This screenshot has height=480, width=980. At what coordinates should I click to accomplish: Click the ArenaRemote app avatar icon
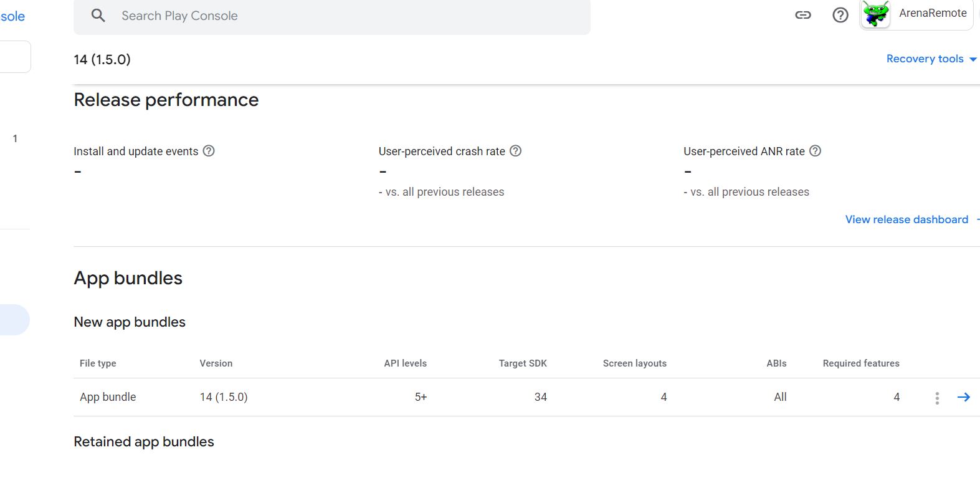pyautogui.click(x=876, y=14)
